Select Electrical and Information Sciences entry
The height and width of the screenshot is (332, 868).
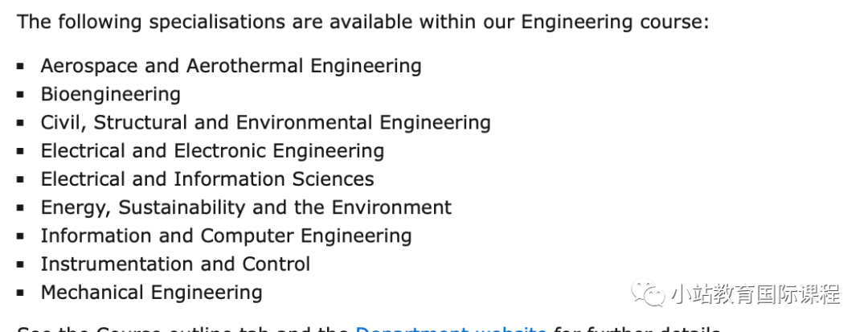[x=207, y=178]
